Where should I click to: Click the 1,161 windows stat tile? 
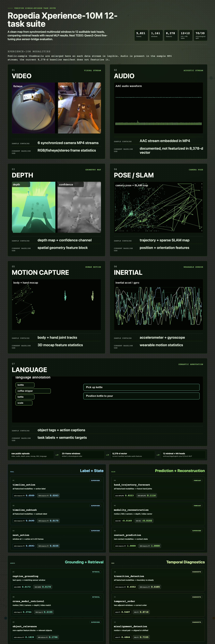(156, 35)
